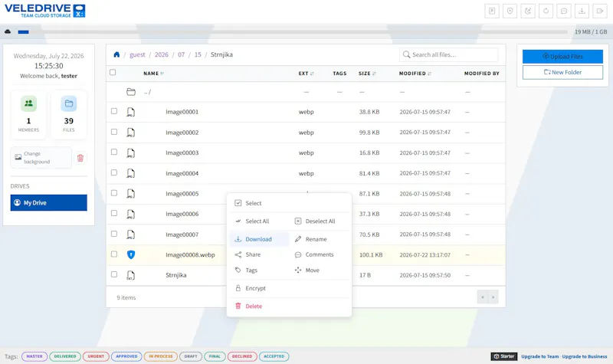Click the download tray icon in header

pyautogui.click(x=582, y=11)
